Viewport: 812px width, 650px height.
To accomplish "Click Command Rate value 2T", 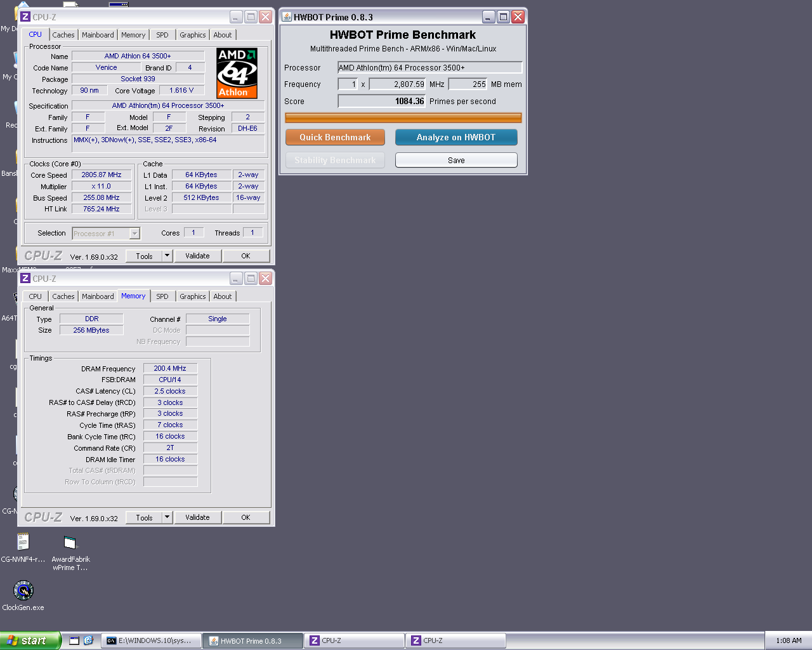I will click(170, 448).
